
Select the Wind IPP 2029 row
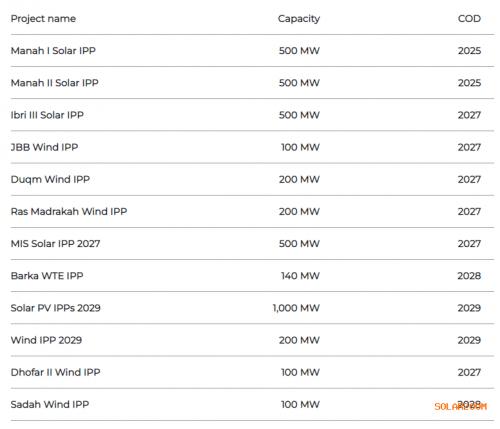252,340
